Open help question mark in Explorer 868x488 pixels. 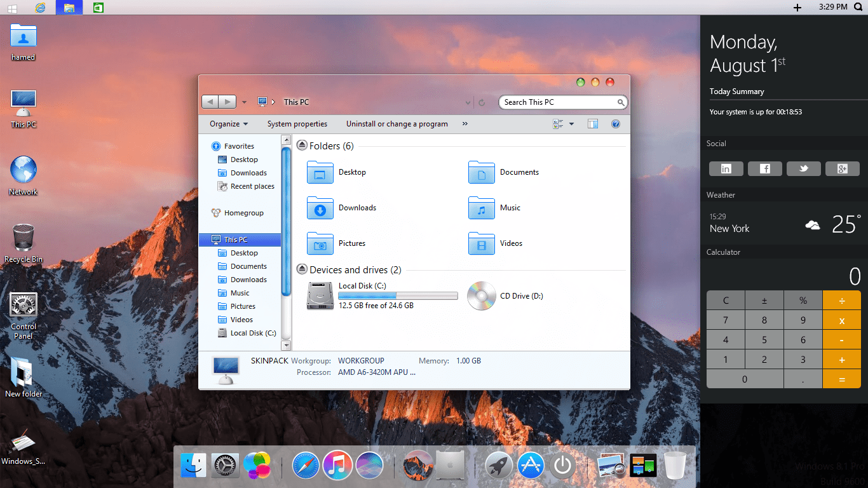(615, 124)
